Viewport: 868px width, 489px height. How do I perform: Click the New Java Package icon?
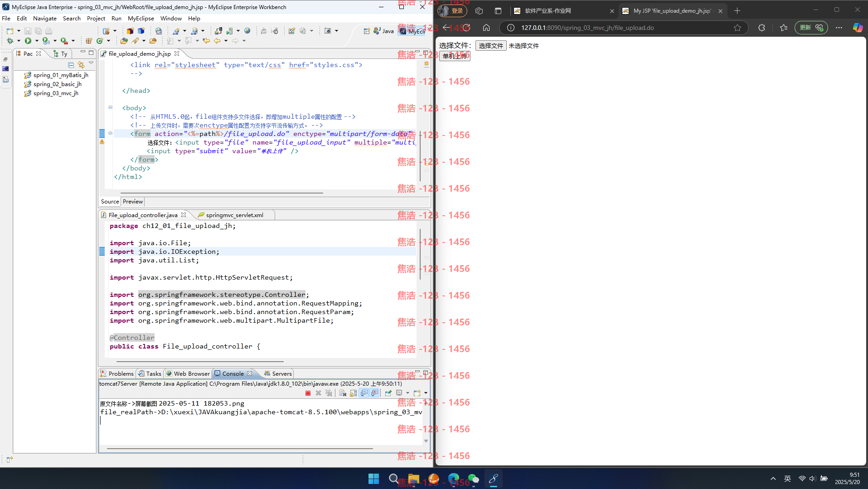89,41
